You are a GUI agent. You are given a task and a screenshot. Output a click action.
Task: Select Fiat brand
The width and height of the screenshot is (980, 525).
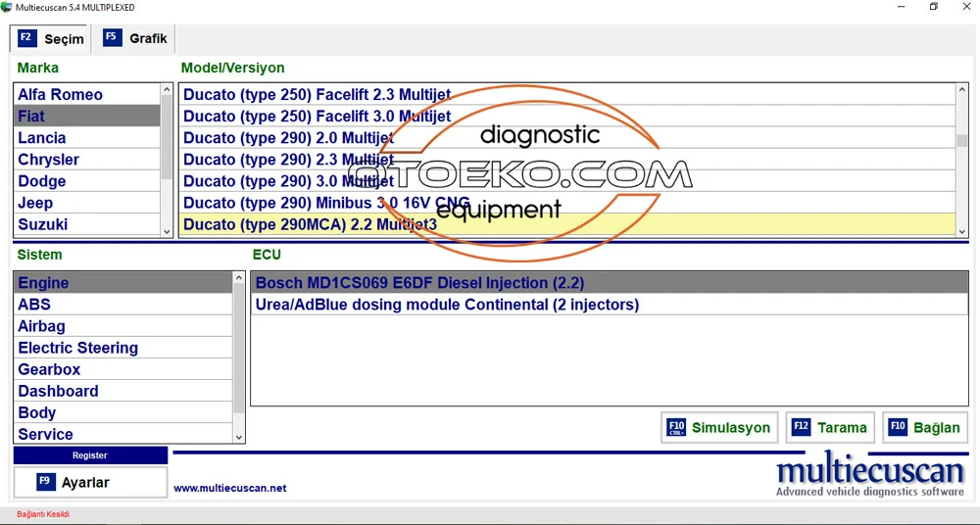click(x=87, y=117)
